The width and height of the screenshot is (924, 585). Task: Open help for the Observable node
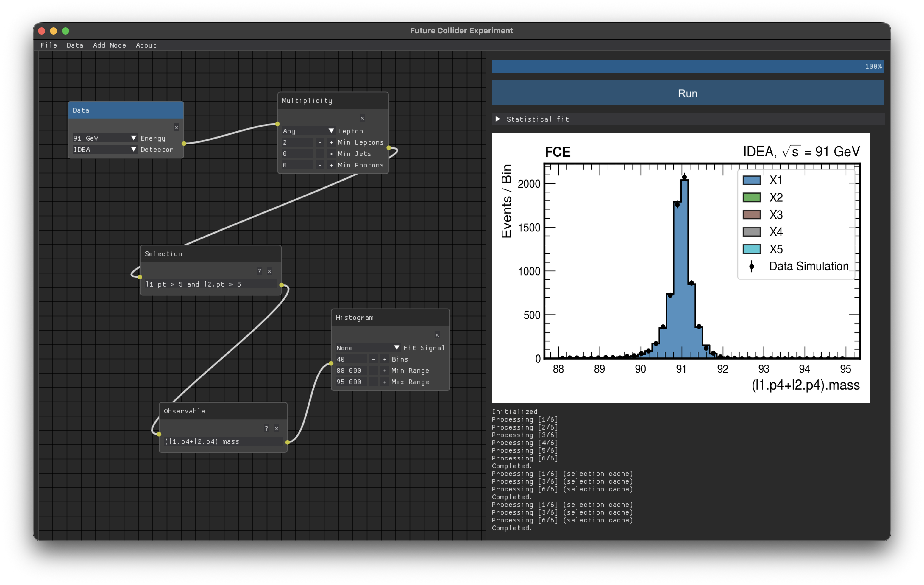click(266, 428)
